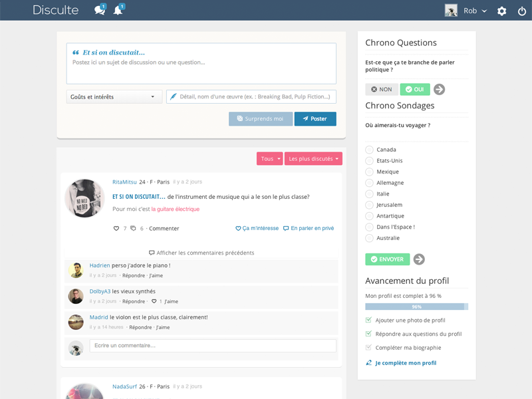Viewport: 532px width, 399px height.
Task: Select Etats-Unis radio option
Action: 369,161
